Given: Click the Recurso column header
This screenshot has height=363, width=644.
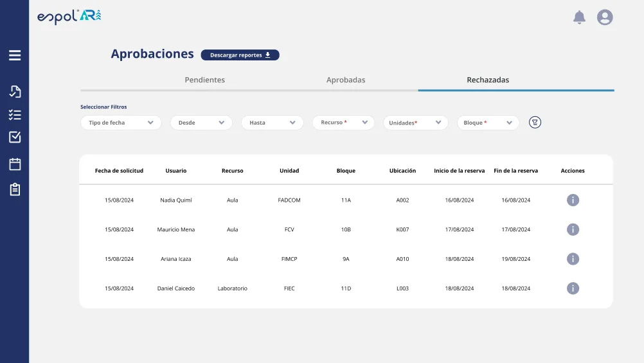Looking at the screenshot, I should tap(233, 171).
